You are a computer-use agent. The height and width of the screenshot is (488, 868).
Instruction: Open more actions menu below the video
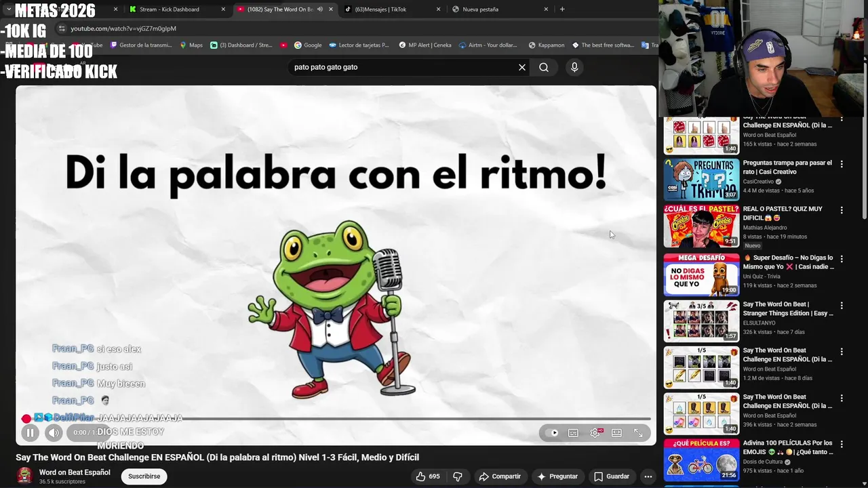[648, 476]
